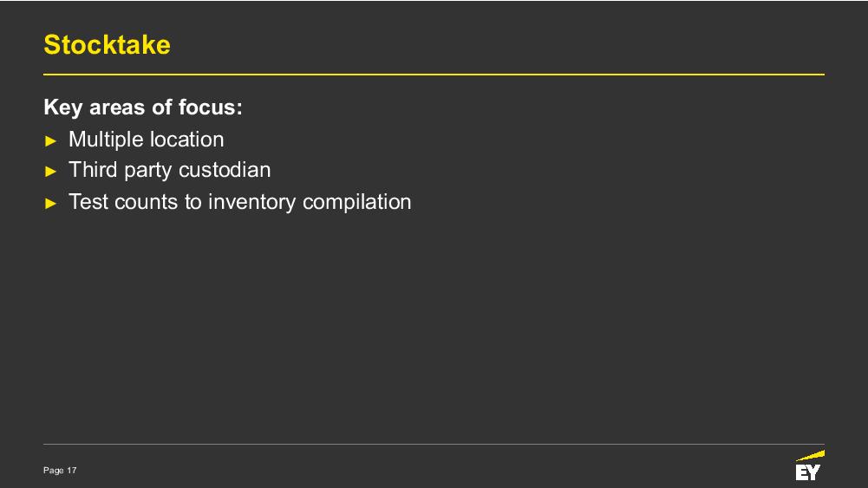
Task: Click the number 17 in the footer
Action: click(71, 471)
